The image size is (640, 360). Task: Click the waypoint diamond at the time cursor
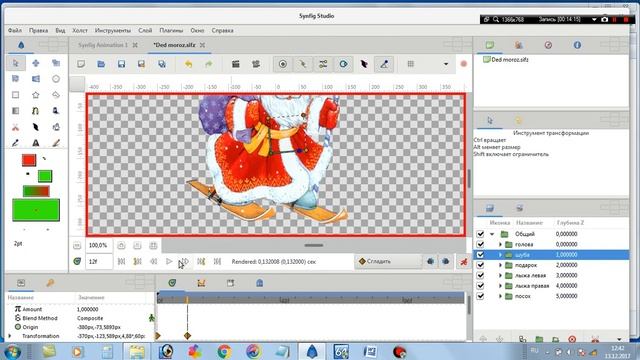[187, 336]
